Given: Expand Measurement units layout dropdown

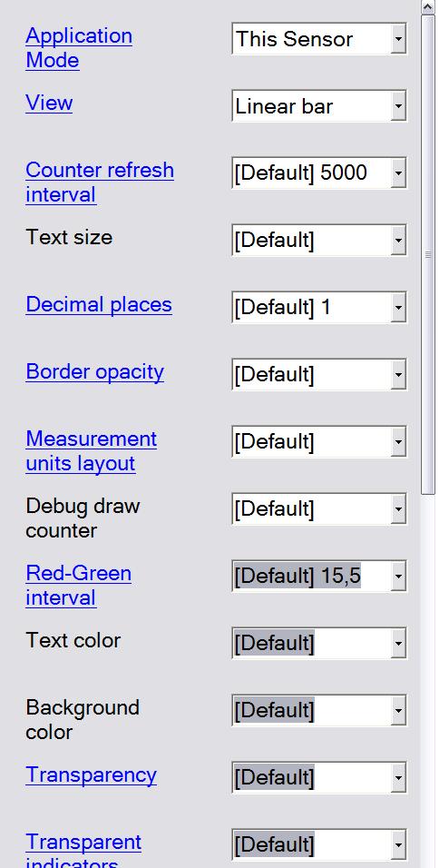Looking at the screenshot, I should tap(319, 441).
